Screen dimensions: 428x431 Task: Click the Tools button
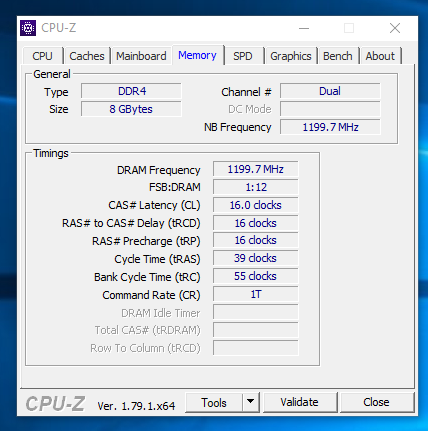[214, 402]
